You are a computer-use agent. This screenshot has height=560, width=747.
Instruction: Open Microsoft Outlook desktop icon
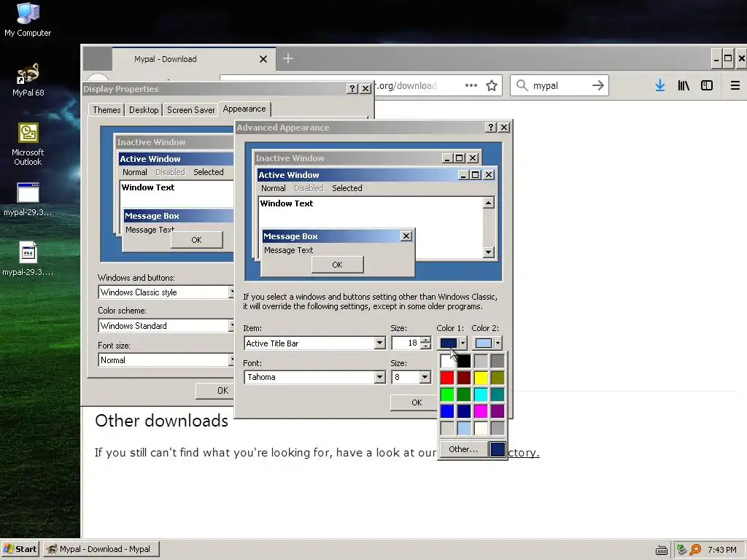[x=28, y=144]
